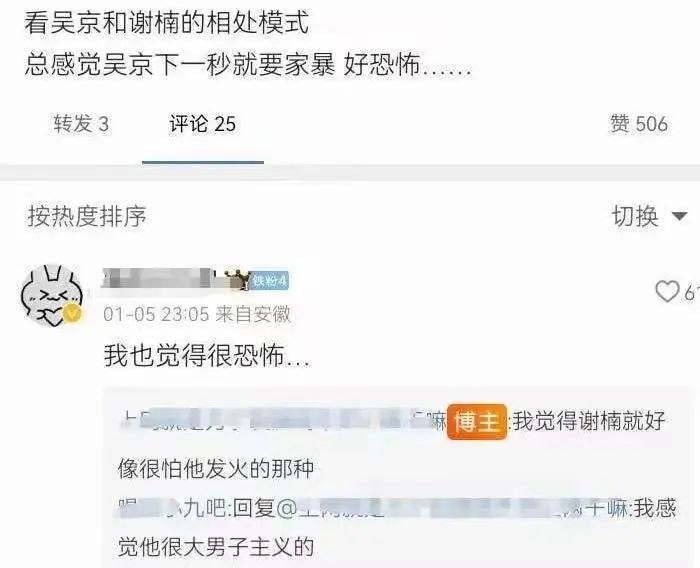Viewport: 700px width, 568px height.
Task: Tap the comment 我也觉得很恐怖
Action: 207,356
